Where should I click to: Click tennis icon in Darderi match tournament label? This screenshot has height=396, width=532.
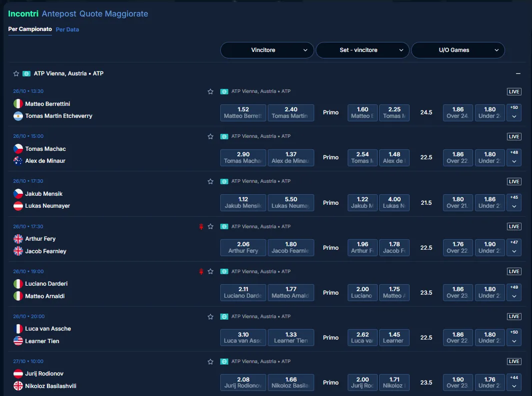(x=224, y=272)
